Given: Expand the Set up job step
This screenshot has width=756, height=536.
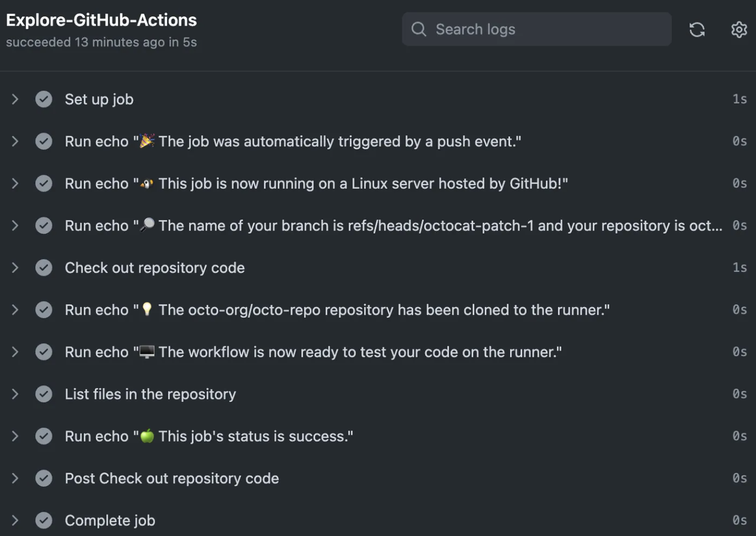Looking at the screenshot, I should click(15, 99).
